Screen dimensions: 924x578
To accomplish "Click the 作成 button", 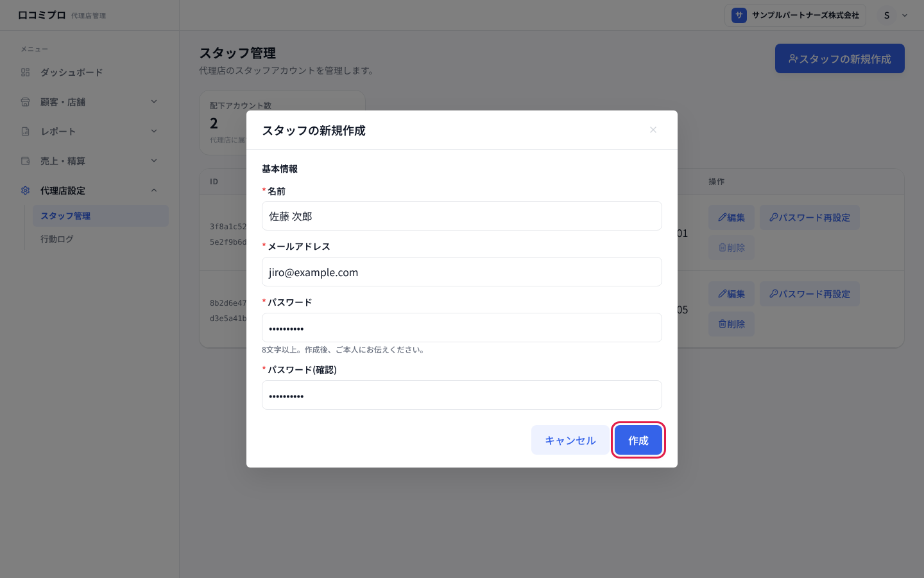I will point(638,441).
